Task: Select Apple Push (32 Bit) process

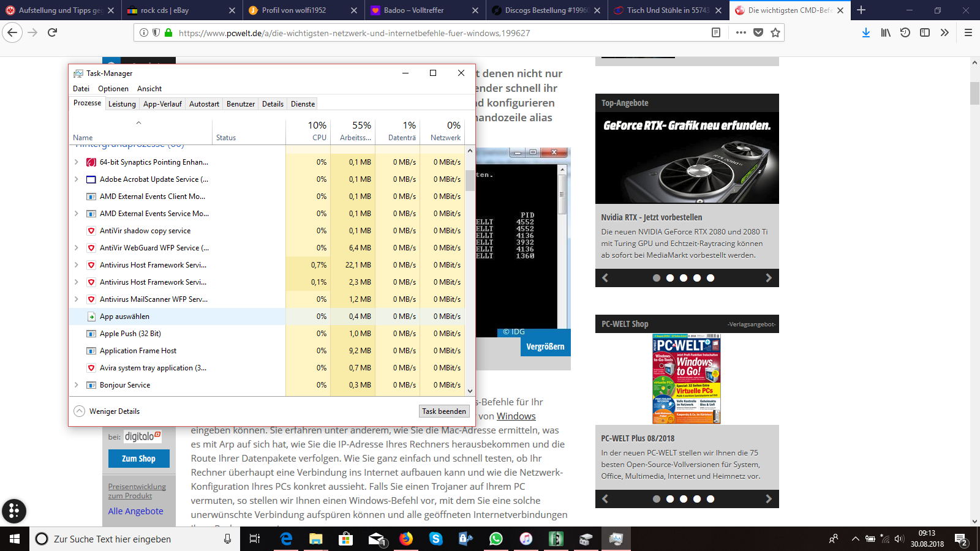Action: 267,334
